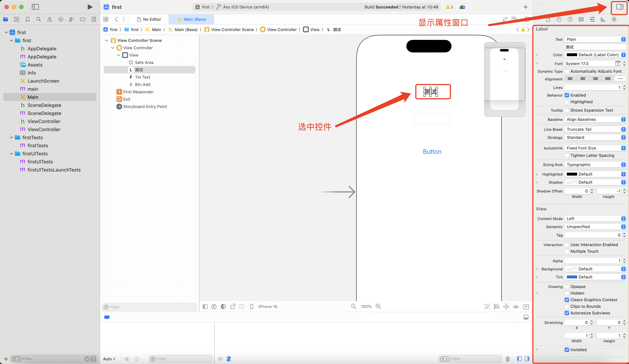This screenshot has width=629, height=364.
Task: Open the Content Mode Left dropdown
Action: [595, 219]
